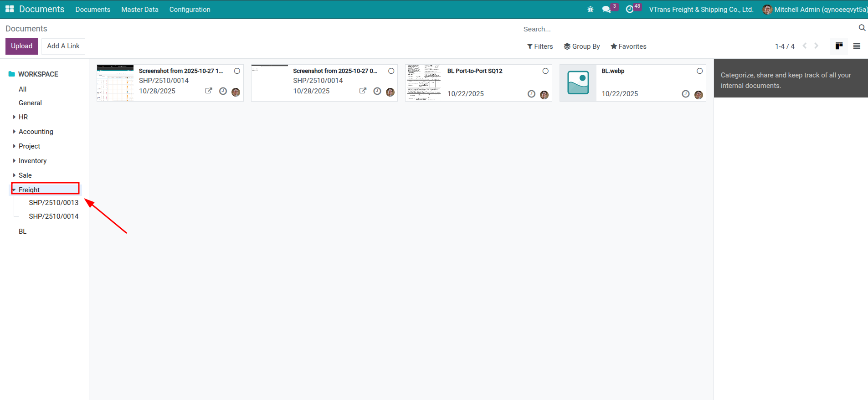Viewport: 868px width, 400px height.
Task: Open external link icon on first screenshot card
Action: (x=209, y=91)
